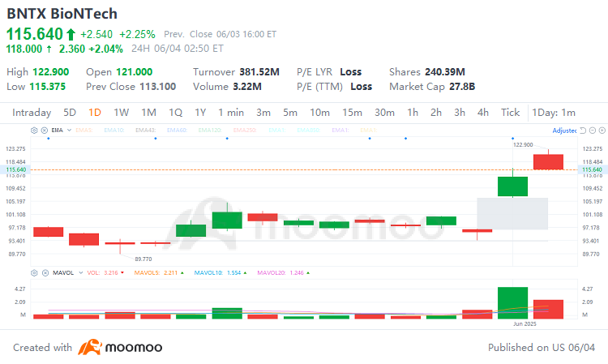Select the 1Y chart tab

[x=200, y=113]
